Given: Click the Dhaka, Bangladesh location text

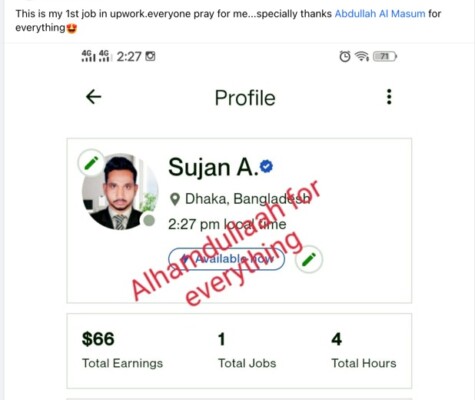Looking at the screenshot, I should click(247, 199).
